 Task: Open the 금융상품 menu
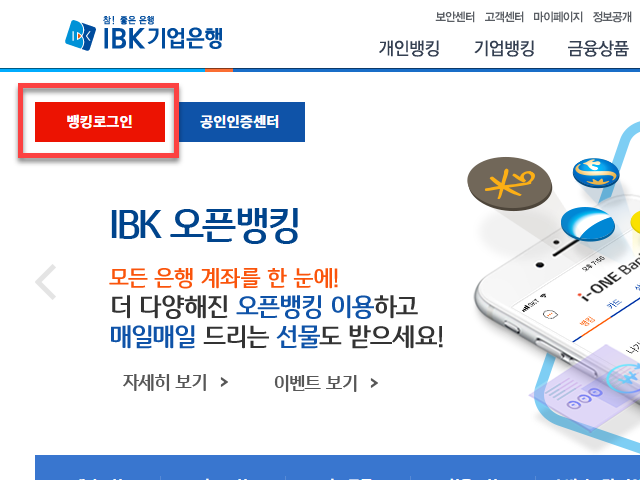[598, 48]
